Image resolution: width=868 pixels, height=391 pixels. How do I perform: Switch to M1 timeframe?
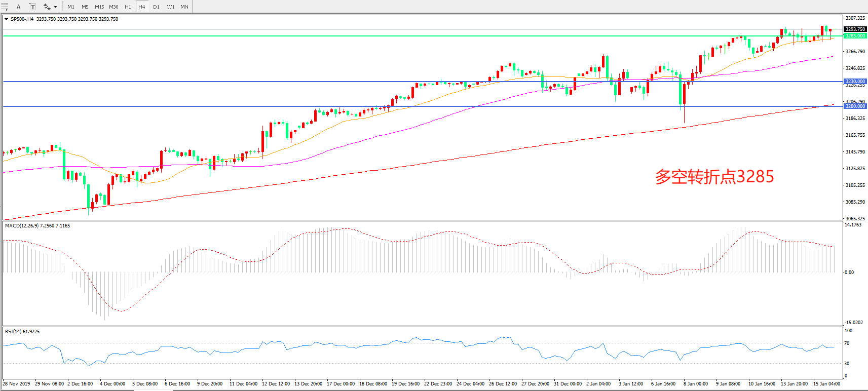tap(71, 7)
